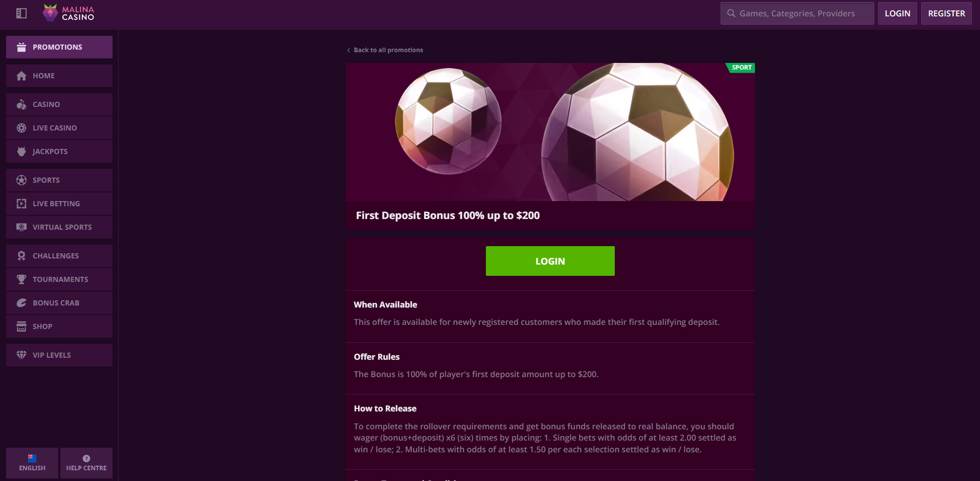Open the English language selector
The height and width of the screenshot is (481, 980).
31,463
